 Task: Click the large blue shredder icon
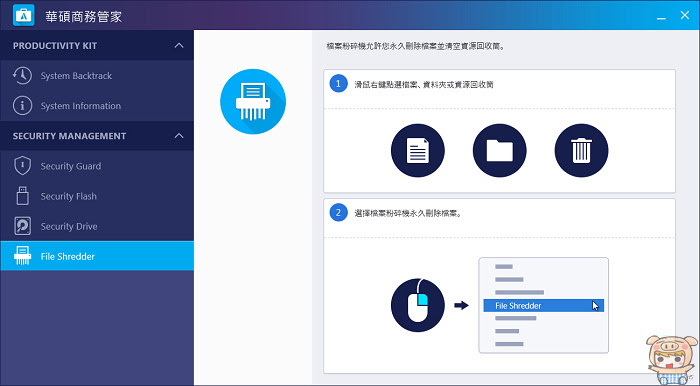(253, 102)
